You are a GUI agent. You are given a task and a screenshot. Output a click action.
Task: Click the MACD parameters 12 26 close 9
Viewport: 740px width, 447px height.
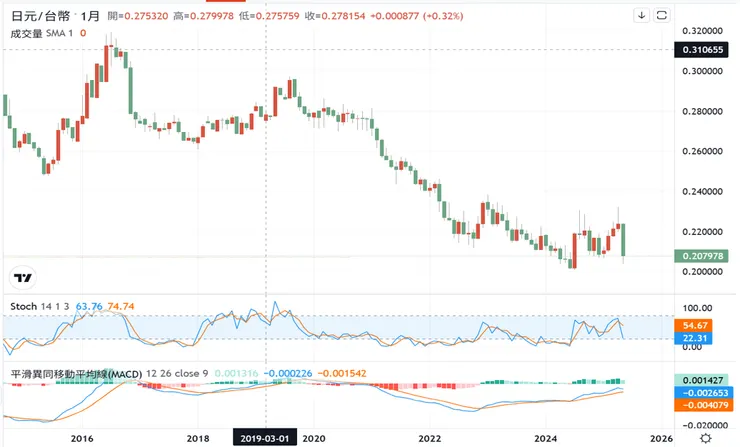pos(177,374)
